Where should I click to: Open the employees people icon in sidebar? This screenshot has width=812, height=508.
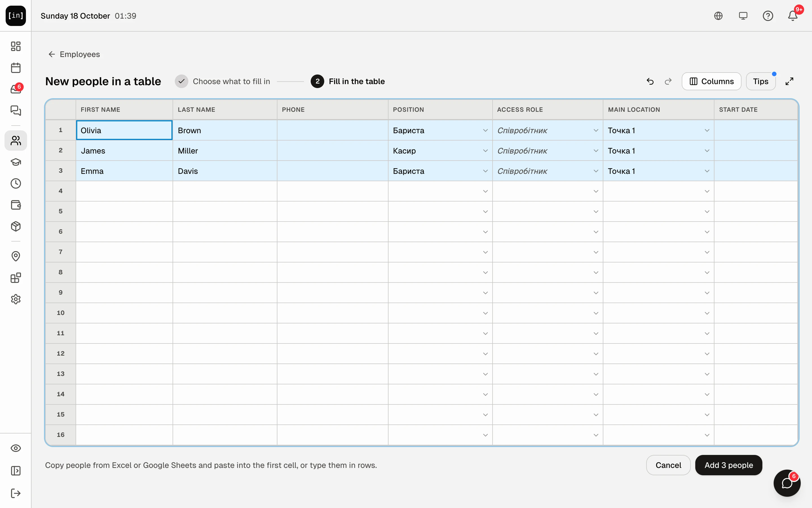[16, 141]
